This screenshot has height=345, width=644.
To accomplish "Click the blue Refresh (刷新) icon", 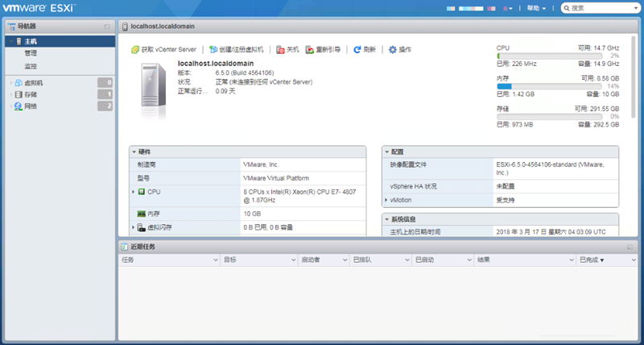I will coord(357,50).
